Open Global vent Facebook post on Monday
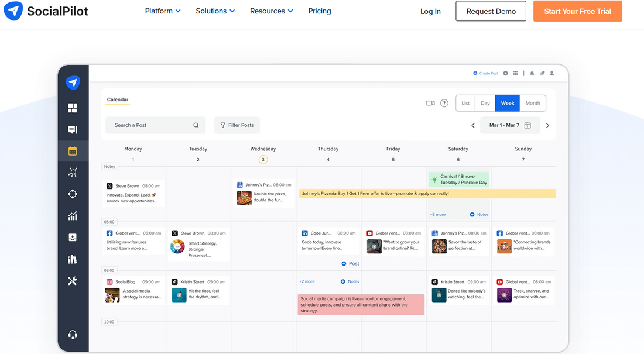The image size is (644, 354). point(133,240)
